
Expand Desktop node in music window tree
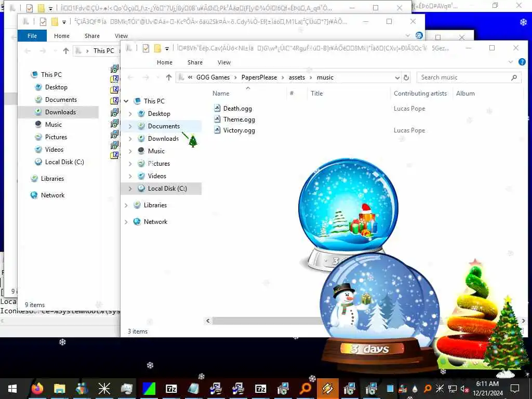(x=130, y=114)
